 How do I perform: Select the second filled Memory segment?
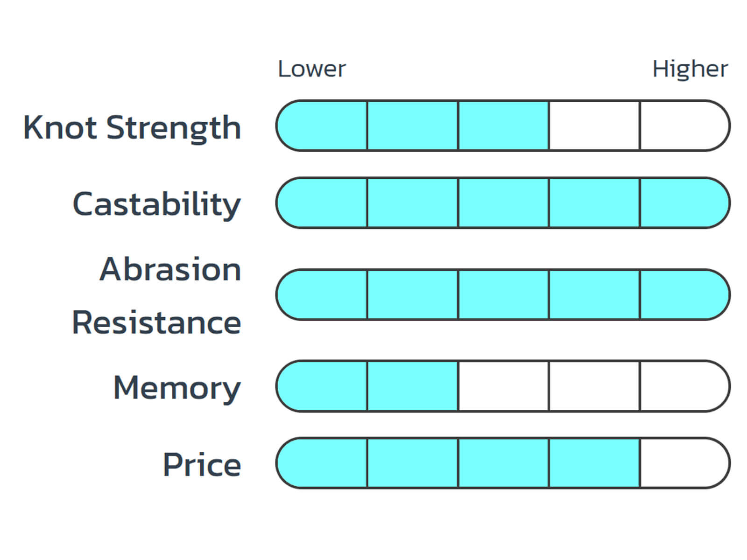coord(413,386)
